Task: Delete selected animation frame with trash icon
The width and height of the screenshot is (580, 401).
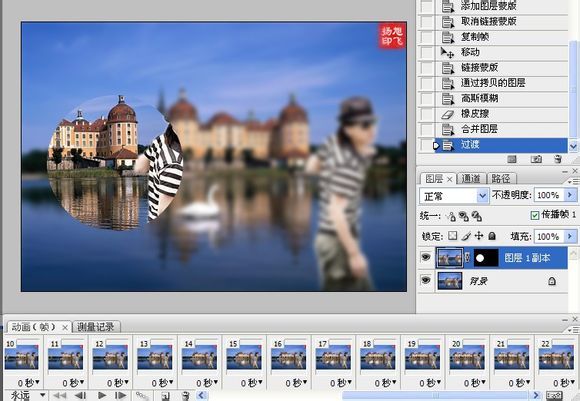Action: (185, 396)
